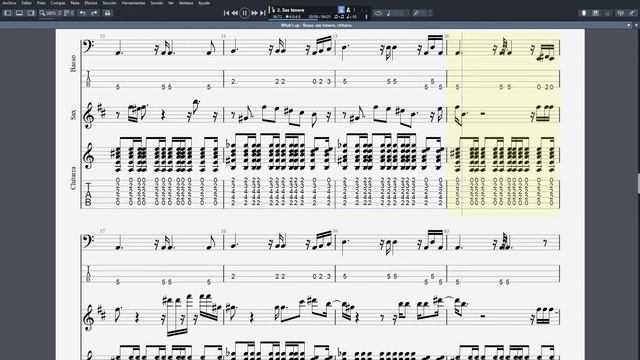This screenshot has height=360, width=640.
Task: Open the Editar menu
Action: click(x=27, y=3)
